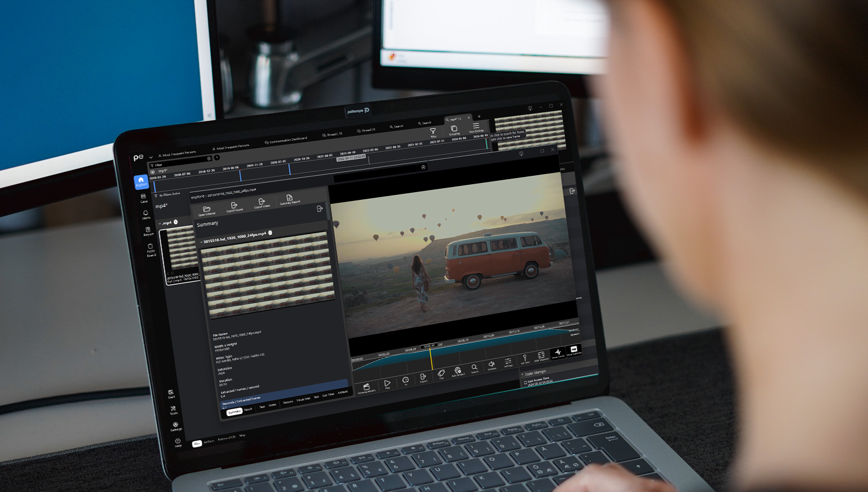Toggle the Show Curves button
The height and width of the screenshot is (492, 868).
pos(558,353)
